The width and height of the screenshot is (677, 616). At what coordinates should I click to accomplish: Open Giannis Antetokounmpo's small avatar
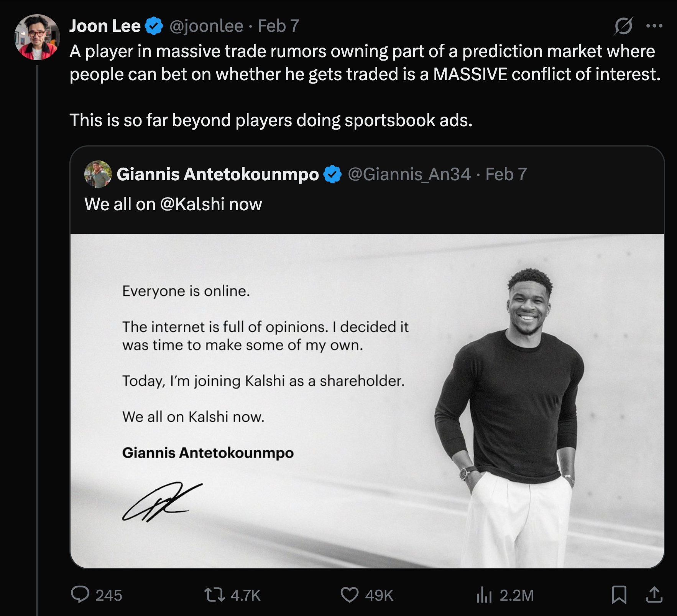click(x=98, y=174)
